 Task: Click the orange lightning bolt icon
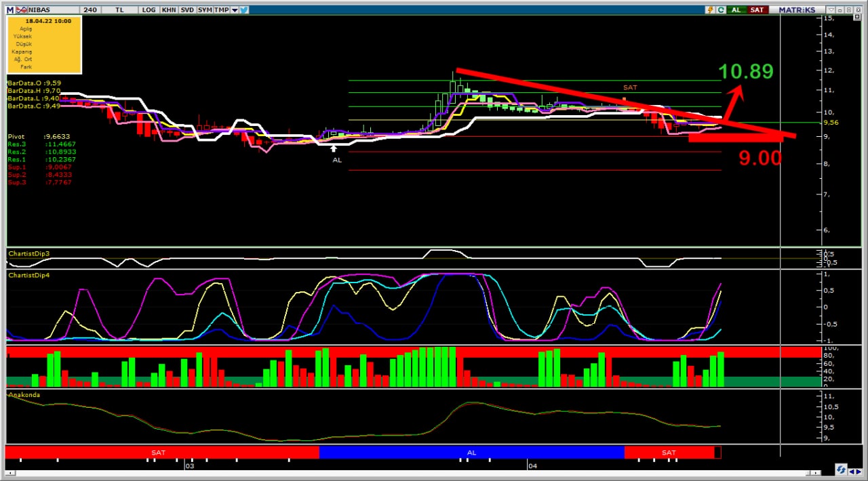point(710,10)
